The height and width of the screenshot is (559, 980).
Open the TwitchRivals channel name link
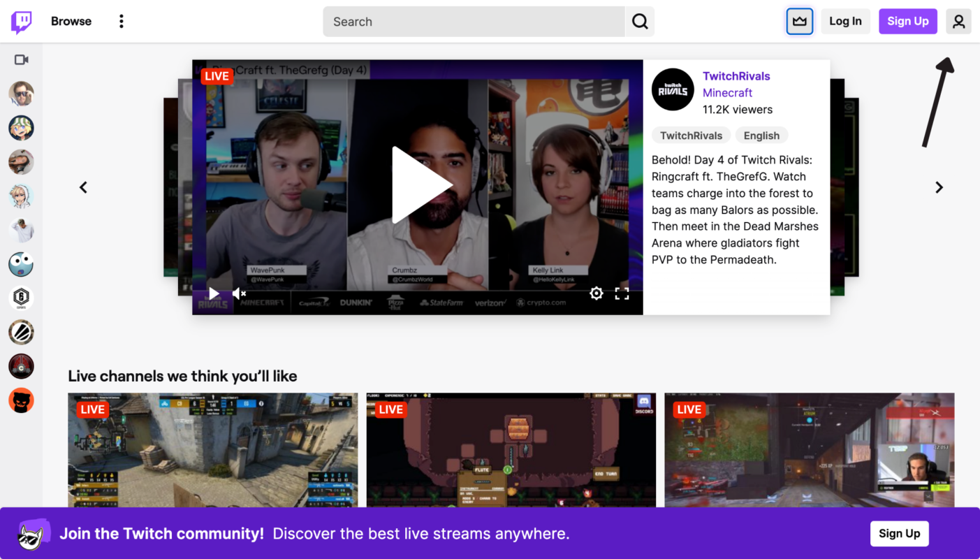coord(736,76)
